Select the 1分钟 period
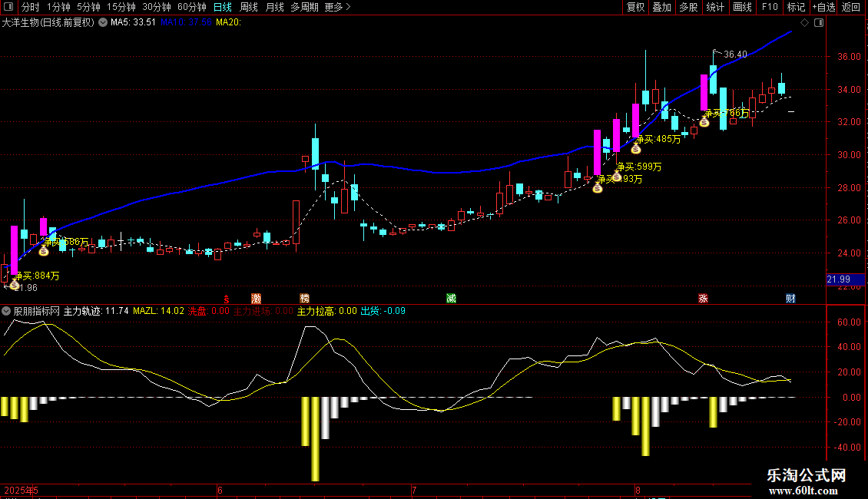 [58, 7]
